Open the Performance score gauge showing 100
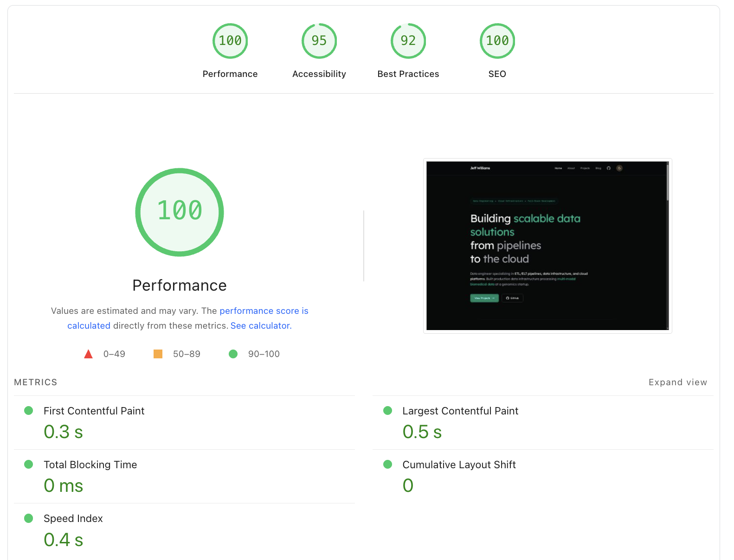734x560 pixels. [x=230, y=41]
